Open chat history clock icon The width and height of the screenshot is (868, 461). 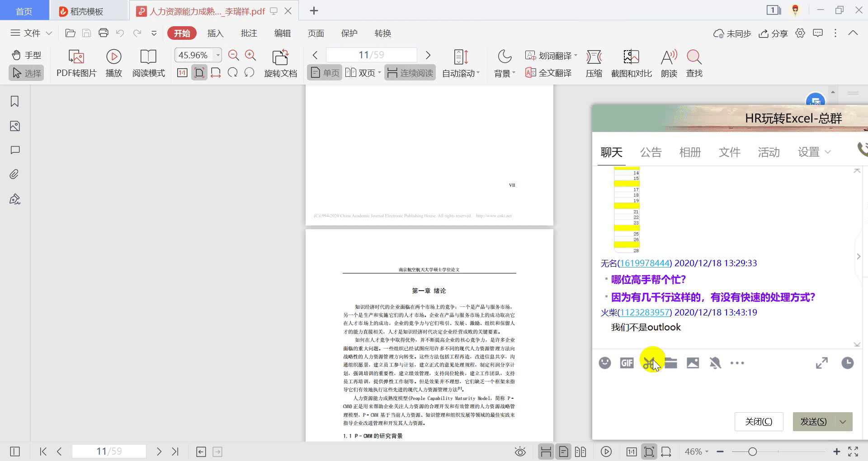(848, 363)
